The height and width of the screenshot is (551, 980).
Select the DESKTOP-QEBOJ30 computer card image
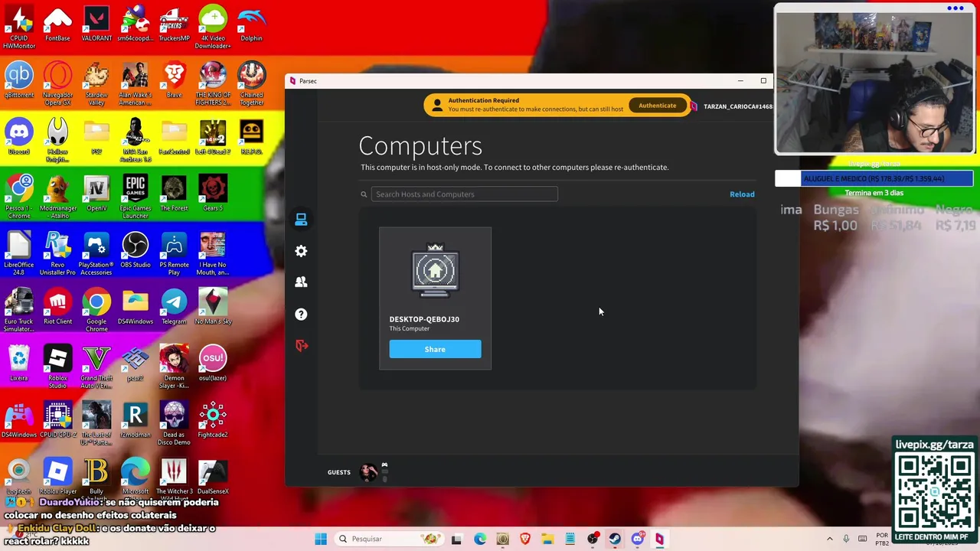[435, 269]
